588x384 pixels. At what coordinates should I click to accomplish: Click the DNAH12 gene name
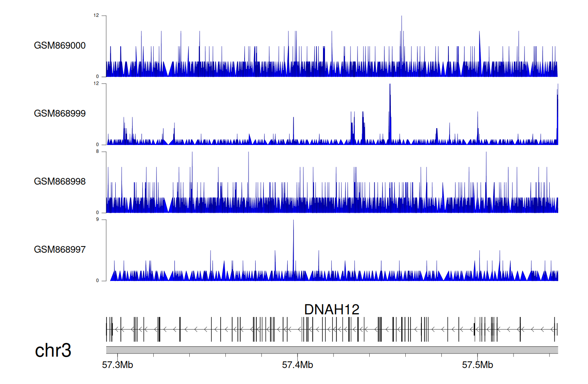tap(332, 310)
